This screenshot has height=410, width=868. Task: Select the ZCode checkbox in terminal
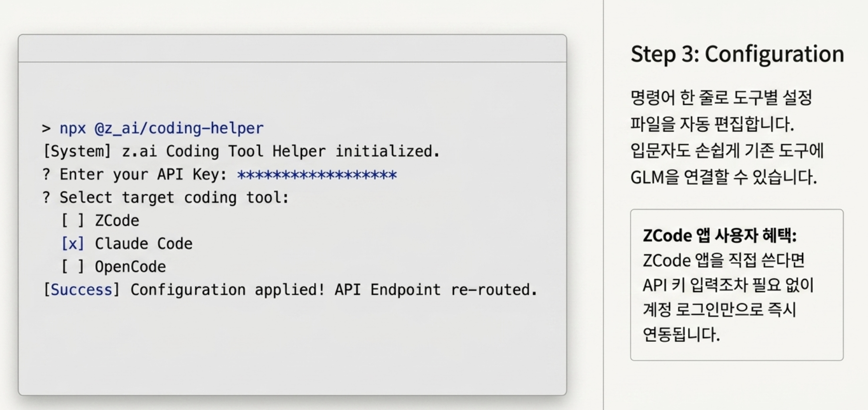point(73,220)
